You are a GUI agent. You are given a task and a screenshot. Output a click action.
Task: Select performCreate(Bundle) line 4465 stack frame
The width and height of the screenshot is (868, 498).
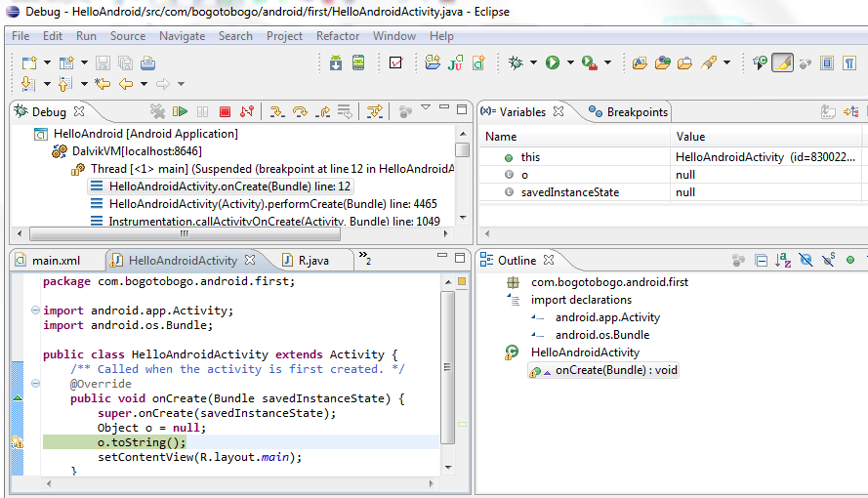coord(264,204)
